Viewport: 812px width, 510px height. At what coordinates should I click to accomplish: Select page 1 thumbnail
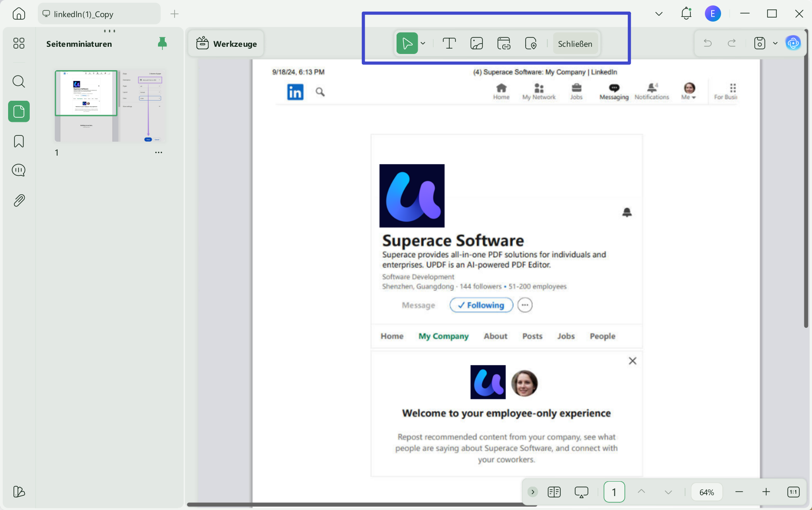[x=110, y=106]
